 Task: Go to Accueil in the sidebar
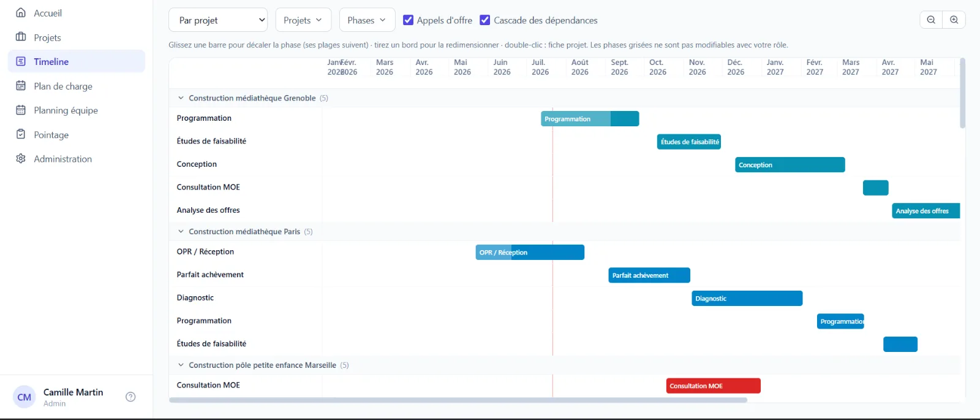pyautogui.click(x=76, y=13)
